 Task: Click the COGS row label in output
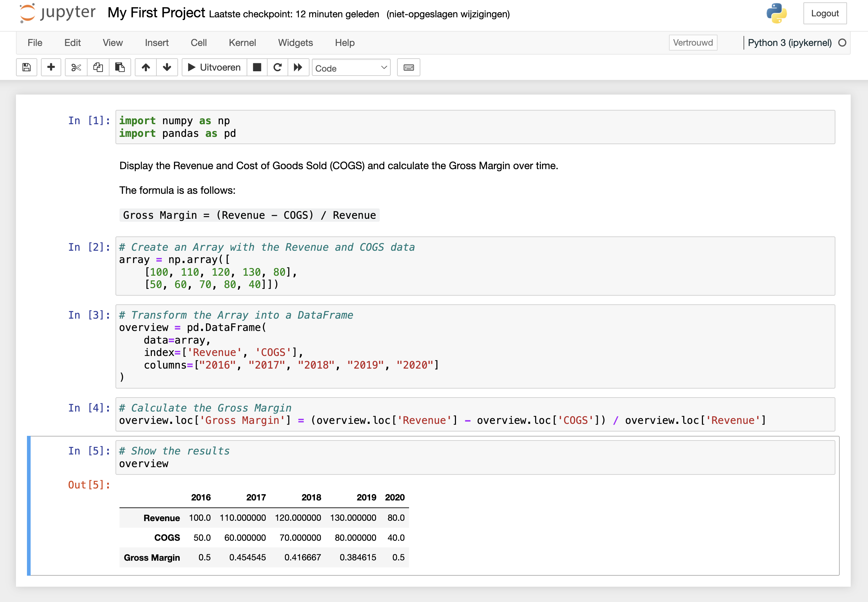(167, 537)
